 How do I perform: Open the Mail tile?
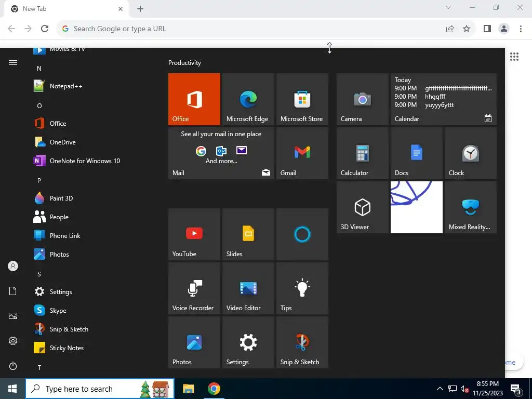pyautogui.click(x=221, y=153)
